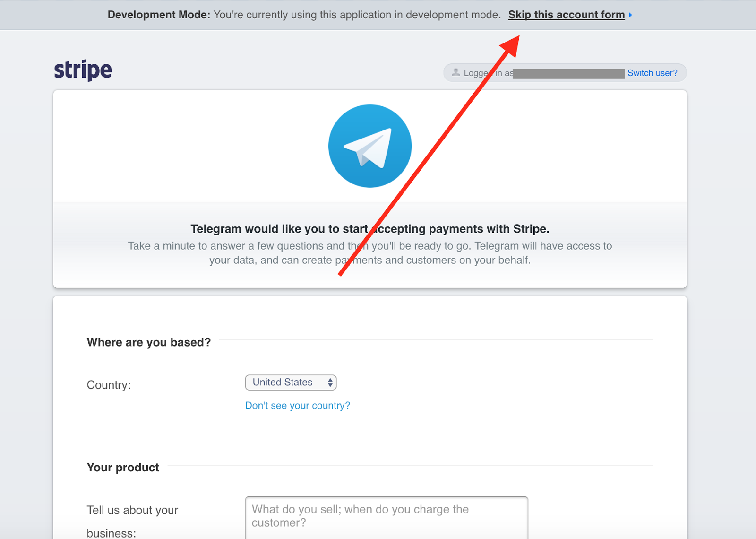Click the 'Switch user?' link

pos(652,73)
